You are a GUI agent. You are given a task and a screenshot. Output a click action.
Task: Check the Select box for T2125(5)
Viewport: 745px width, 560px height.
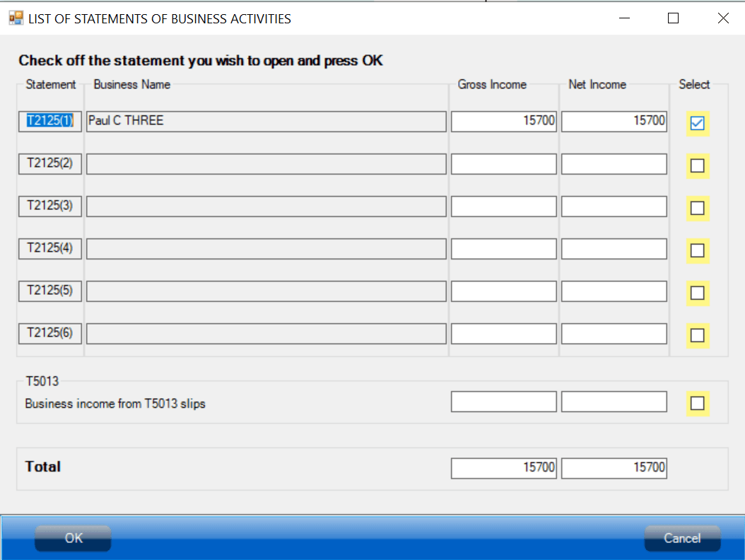pyautogui.click(x=697, y=292)
